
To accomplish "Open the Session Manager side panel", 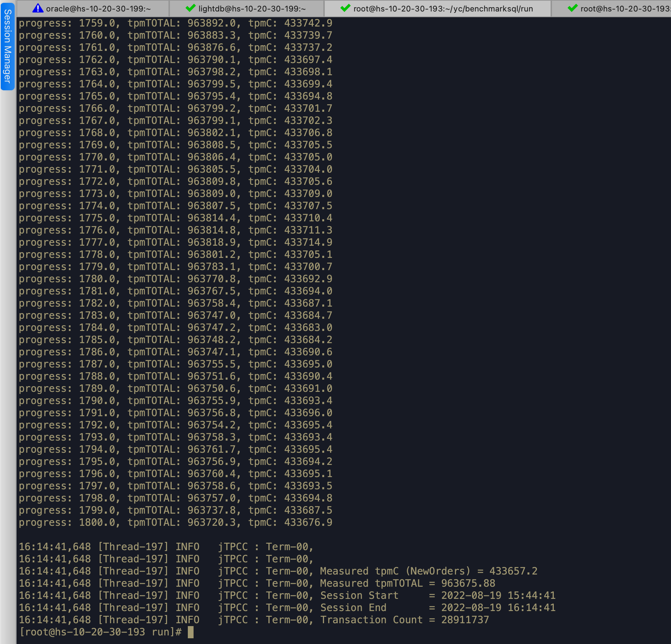I will pos(8,46).
